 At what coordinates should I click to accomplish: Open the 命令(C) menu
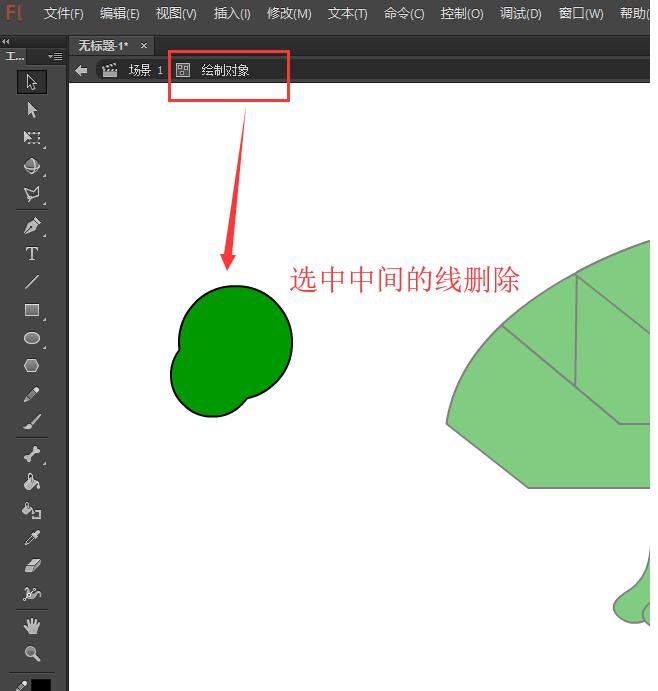click(x=404, y=14)
